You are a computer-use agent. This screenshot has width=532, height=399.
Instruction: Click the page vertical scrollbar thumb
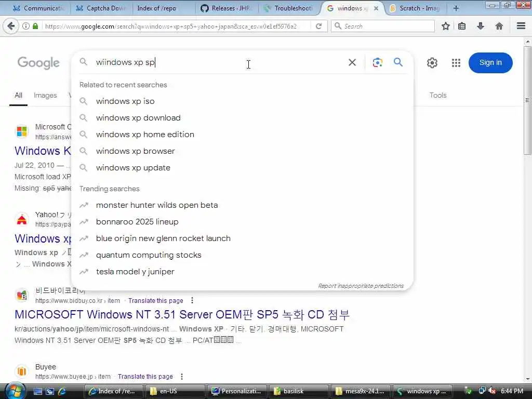[x=527, y=100]
